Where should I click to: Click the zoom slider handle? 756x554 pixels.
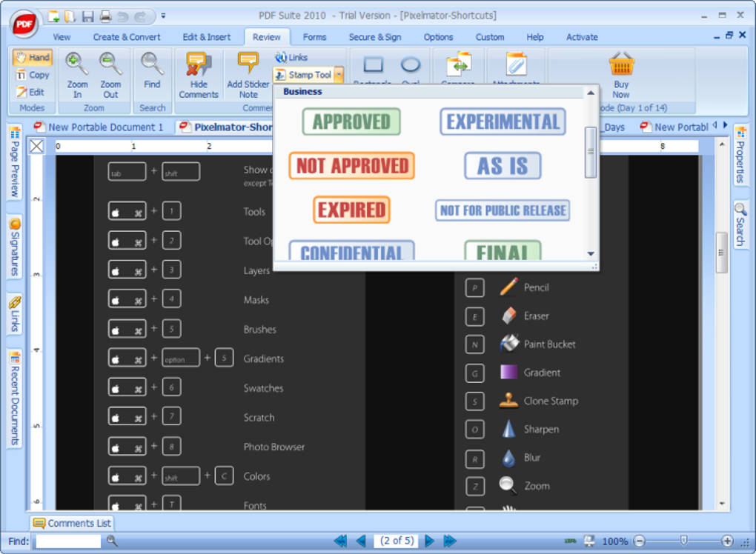click(x=683, y=541)
